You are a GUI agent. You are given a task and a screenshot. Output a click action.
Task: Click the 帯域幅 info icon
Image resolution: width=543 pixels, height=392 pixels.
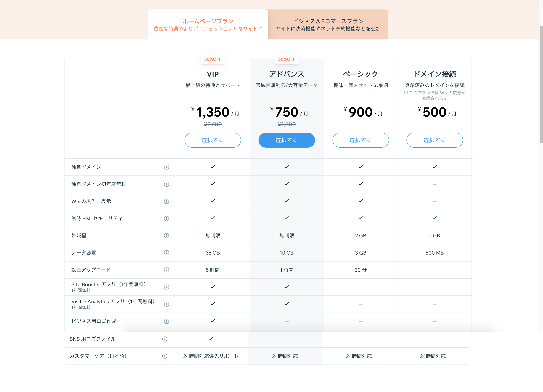[x=166, y=236]
